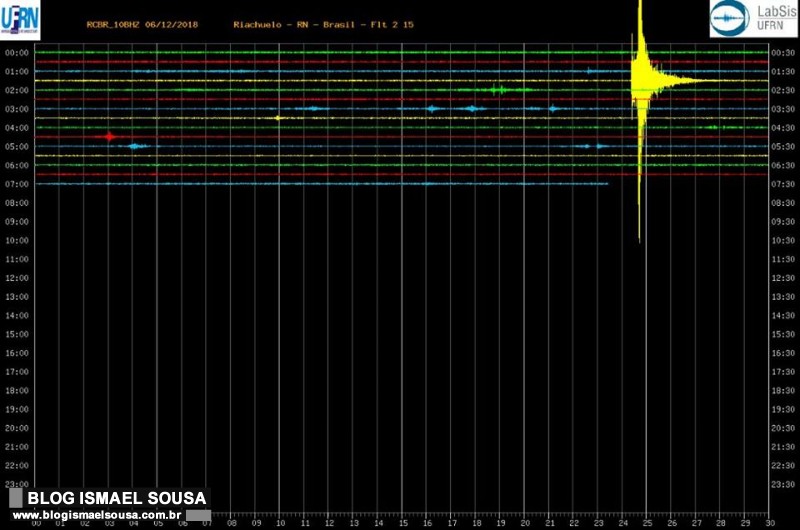Image resolution: width=800 pixels, height=530 pixels.
Task: Click minute label 25 on the bottom axis
Action: 647,523
